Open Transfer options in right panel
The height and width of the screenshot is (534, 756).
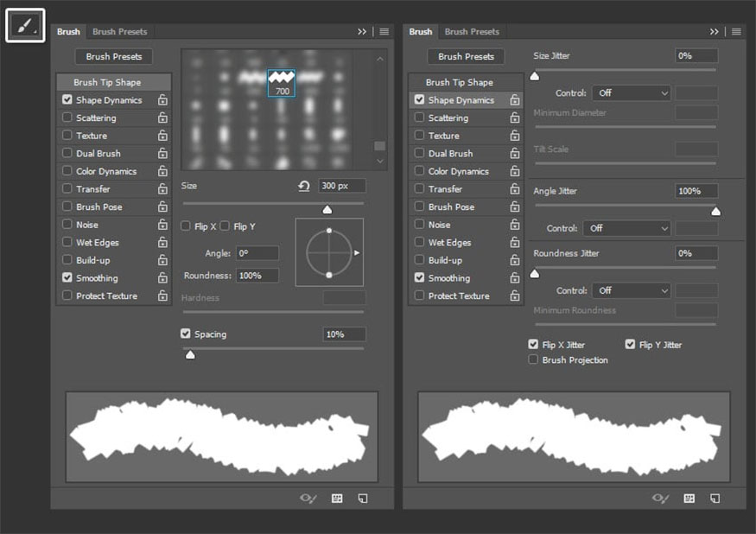pyautogui.click(x=445, y=189)
